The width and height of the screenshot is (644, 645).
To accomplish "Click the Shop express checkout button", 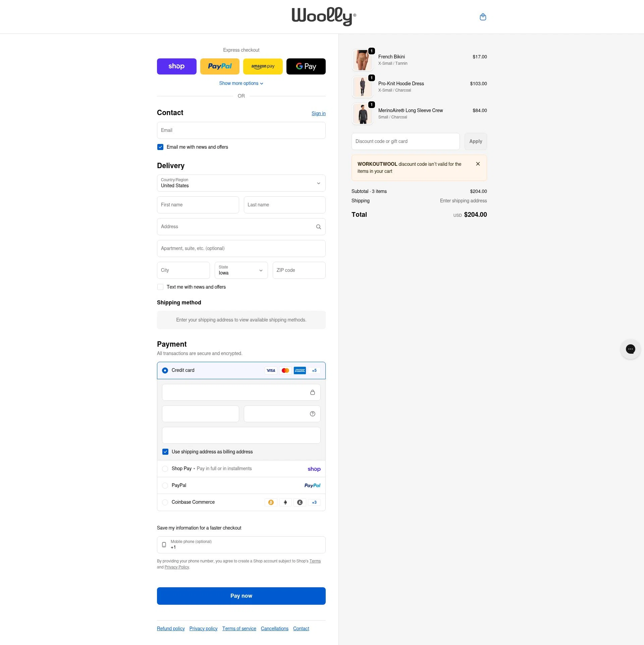I will [x=176, y=66].
